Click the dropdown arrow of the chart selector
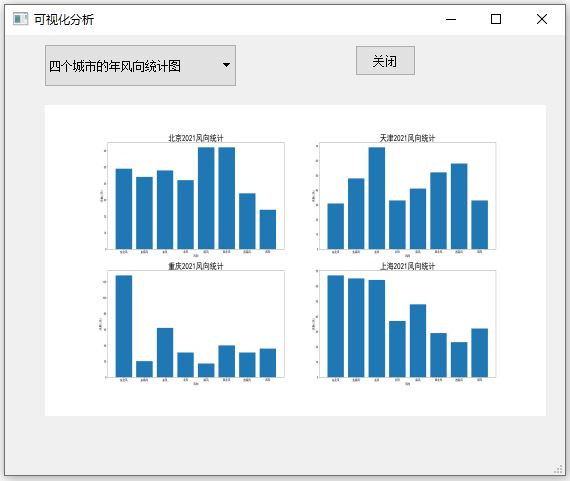 coord(226,65)
